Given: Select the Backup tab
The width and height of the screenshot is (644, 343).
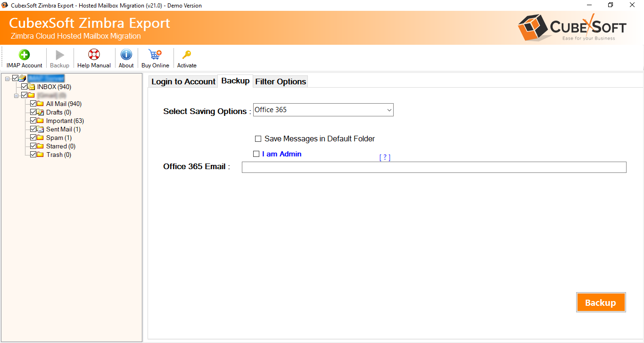Looking at the screenshot, I should coord(235,81).
